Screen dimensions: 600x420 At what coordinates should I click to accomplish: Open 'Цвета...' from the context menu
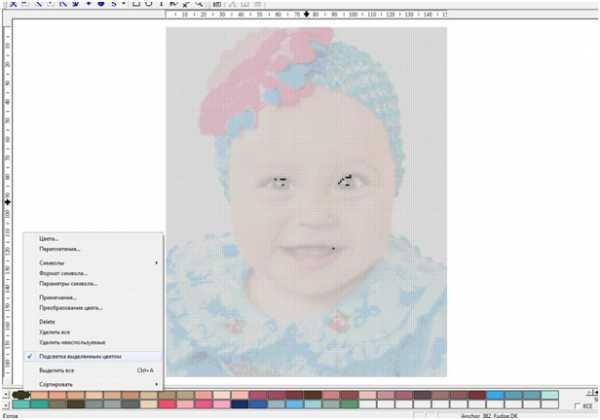pyautogui.click(x=50, y=239)
